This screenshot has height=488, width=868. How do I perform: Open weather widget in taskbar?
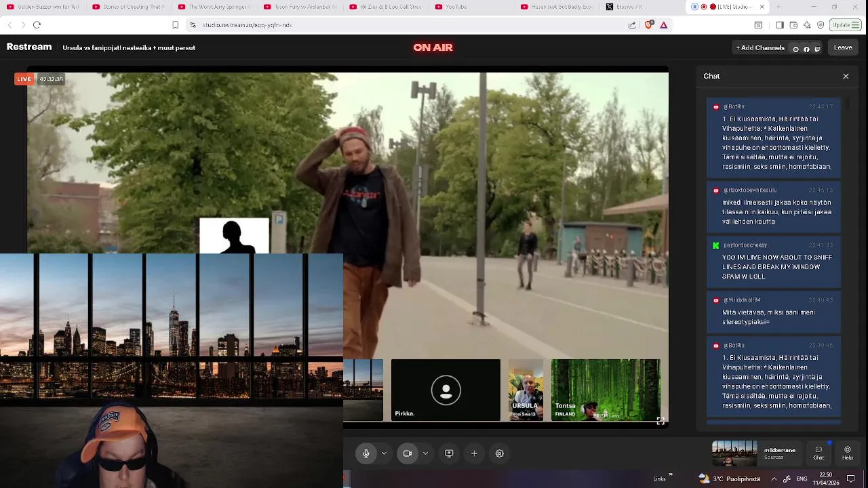[730, 479]
